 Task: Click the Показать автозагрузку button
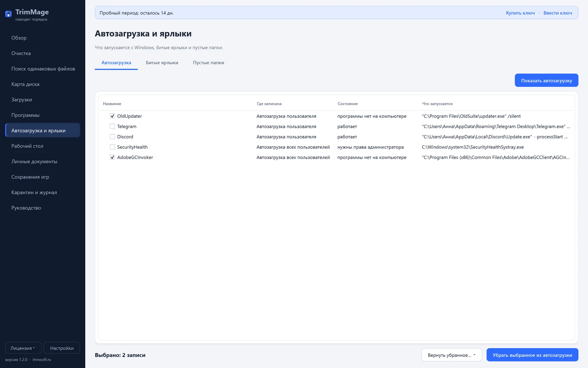click(546, 80)
